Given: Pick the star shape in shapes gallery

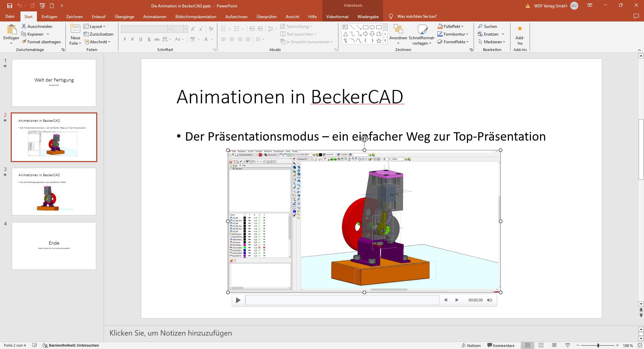Looking at the screenshot, I should (379, 41).
